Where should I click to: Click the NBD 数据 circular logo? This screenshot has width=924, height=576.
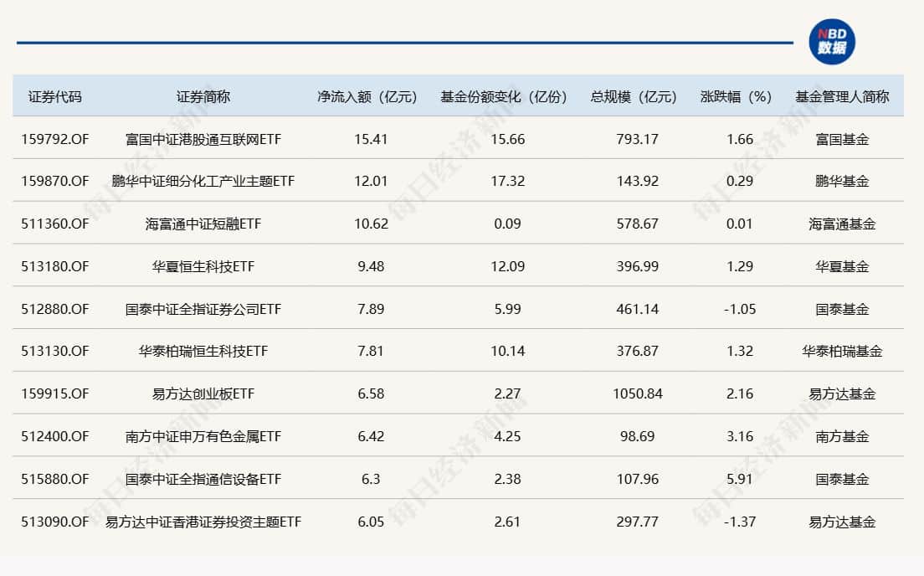coord(834,36)
